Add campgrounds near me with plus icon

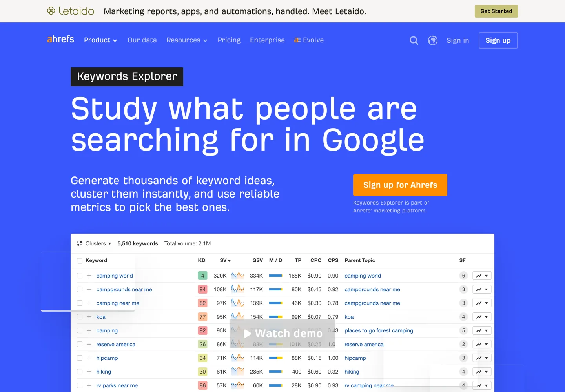point(89,289)
